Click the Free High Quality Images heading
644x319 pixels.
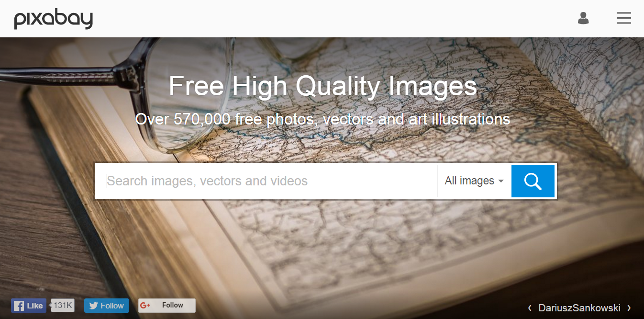click(x=323, y=87)
